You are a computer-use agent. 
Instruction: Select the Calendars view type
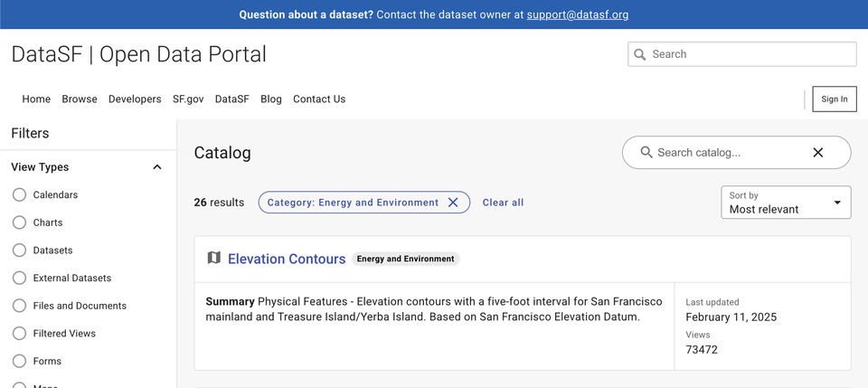(19, 194)
